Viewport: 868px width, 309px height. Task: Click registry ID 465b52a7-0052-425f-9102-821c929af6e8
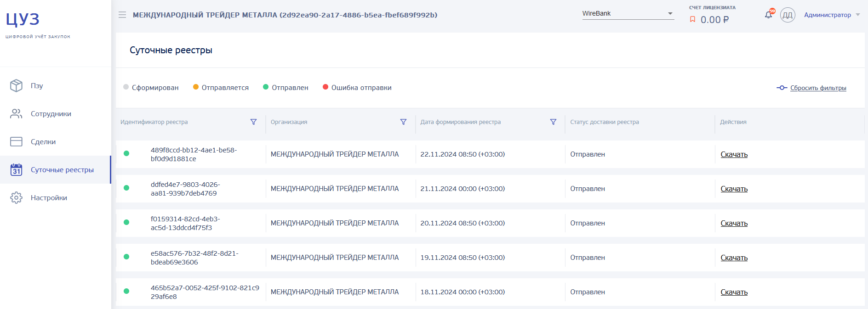(205, 292)
